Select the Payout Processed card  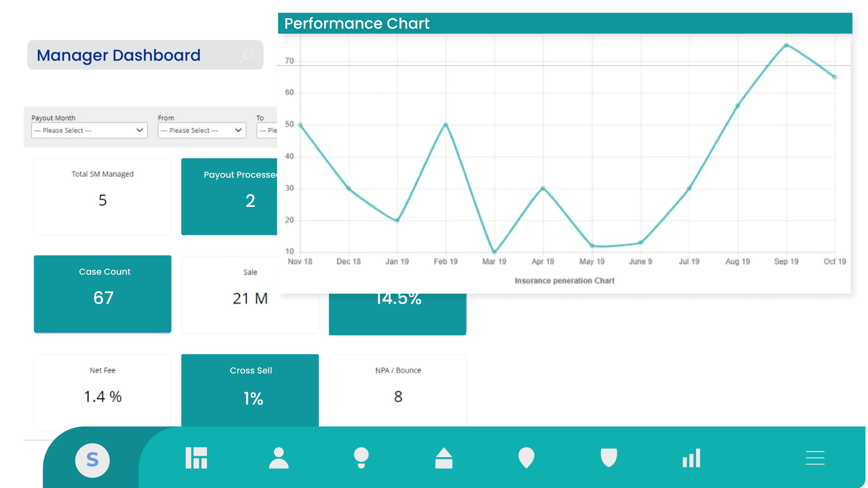pos(229,197)
